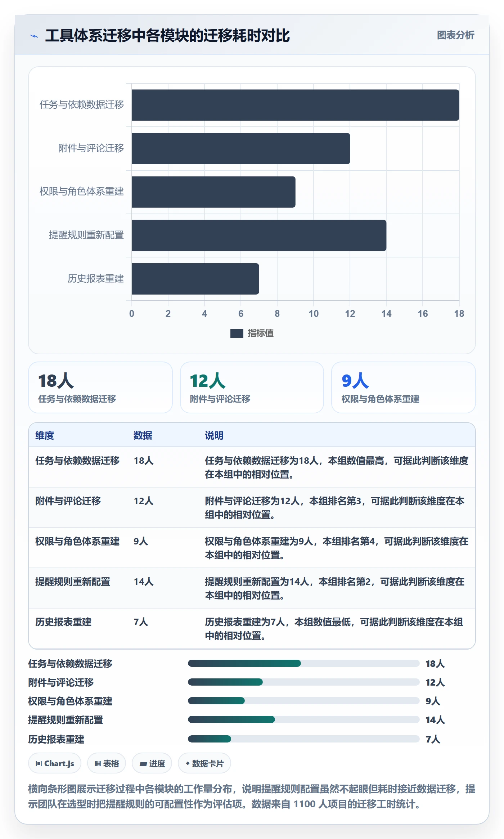Click the 历史报表重建 chart bar
The width and height of the screenshot is (504, 839).
[x=195, y=279]
